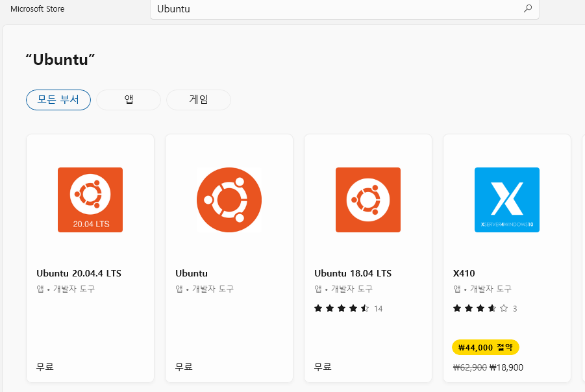Click 무료 on Ubuntu 18.04 LTS card

(x=323, y=367)
